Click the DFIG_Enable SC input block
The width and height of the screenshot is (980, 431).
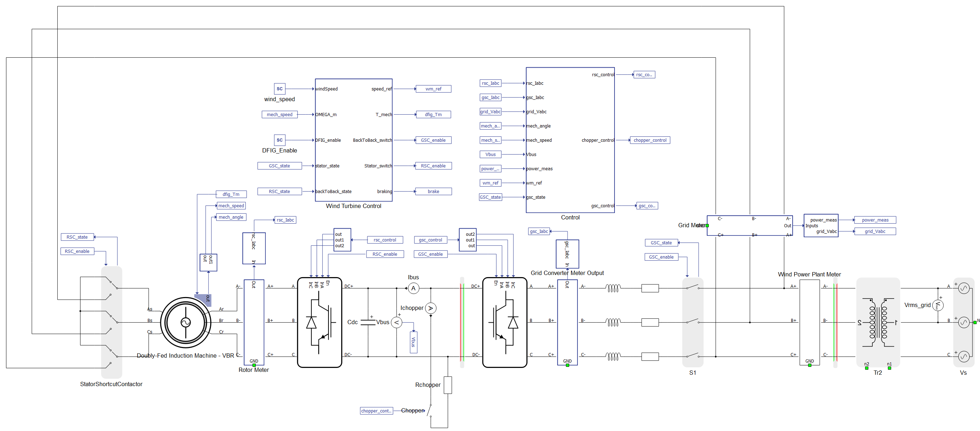click(x=279, y=140)
